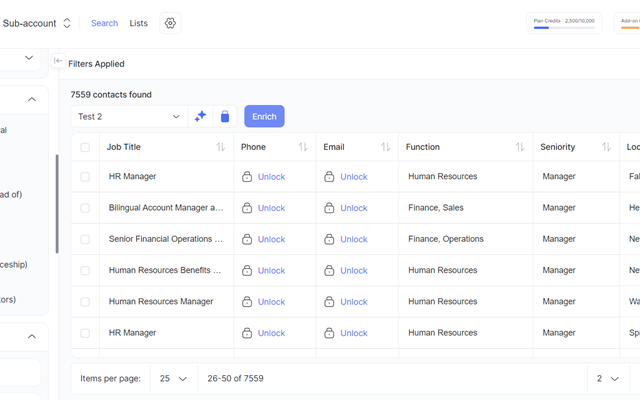Check the Bilingual Account Manager row
Image resolution: width=640 pixels, height=400 pixels.
(x=85, y=208)
